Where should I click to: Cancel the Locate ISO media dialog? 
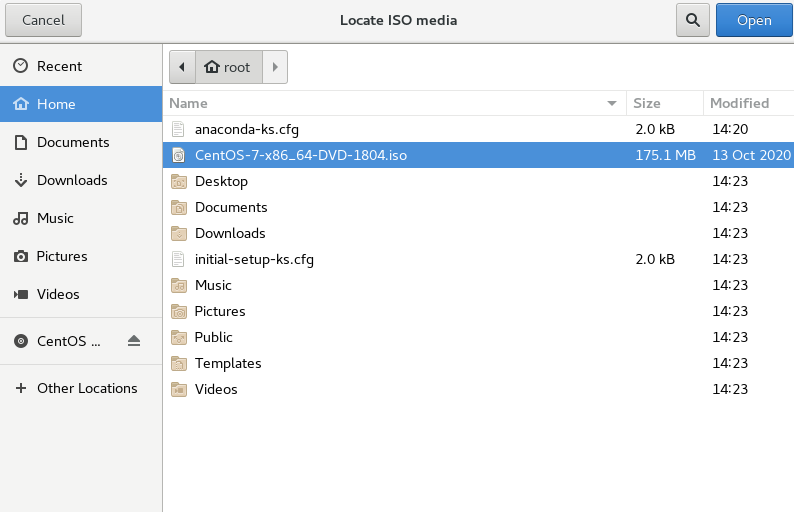(x=44, y=20)
